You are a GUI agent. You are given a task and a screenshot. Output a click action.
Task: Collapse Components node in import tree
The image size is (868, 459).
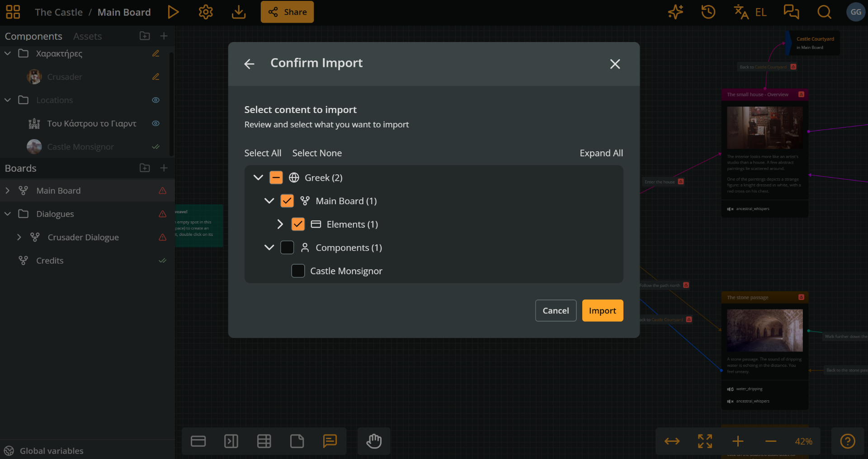269,248
